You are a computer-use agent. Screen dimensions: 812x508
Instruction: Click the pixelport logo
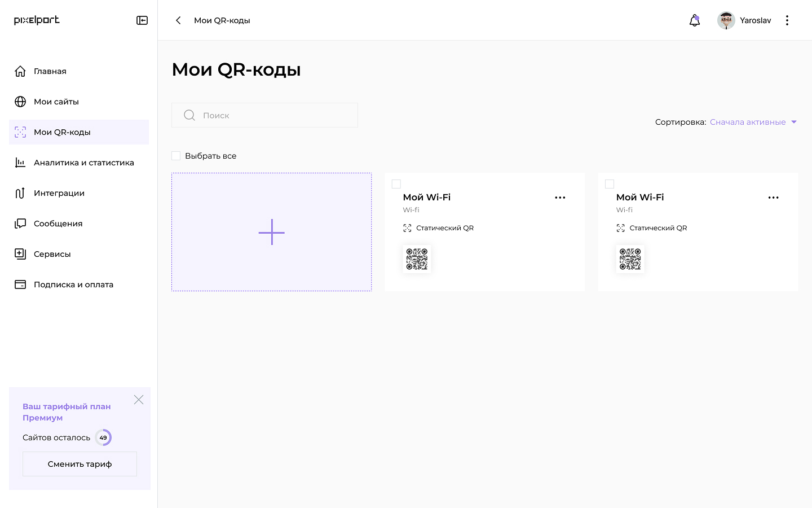[x=37, y=20]
